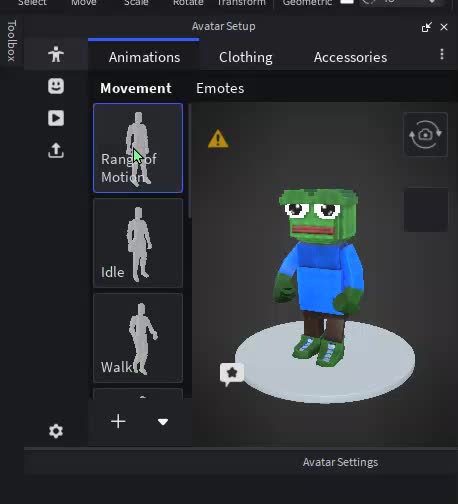Open the three-dot overflow menu
Screen dimensions: 458x504
pyautogui.click(x=442, y=54)
